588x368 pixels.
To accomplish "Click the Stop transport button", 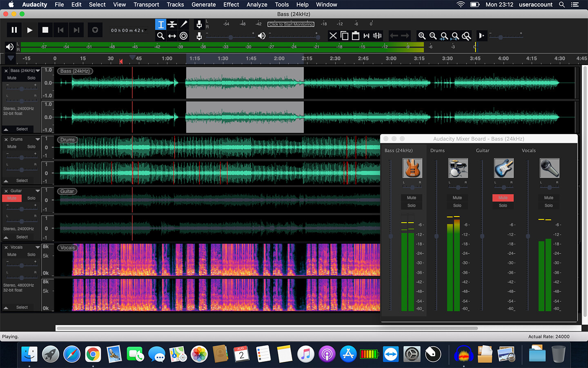I will tap(45, 30).
